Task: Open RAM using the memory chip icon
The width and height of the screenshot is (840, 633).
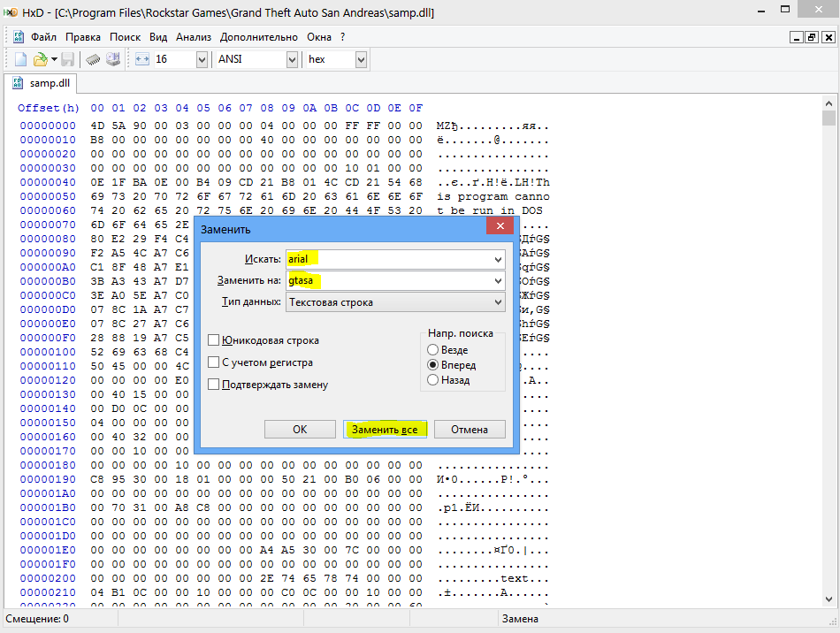Action: pos(93,59)
